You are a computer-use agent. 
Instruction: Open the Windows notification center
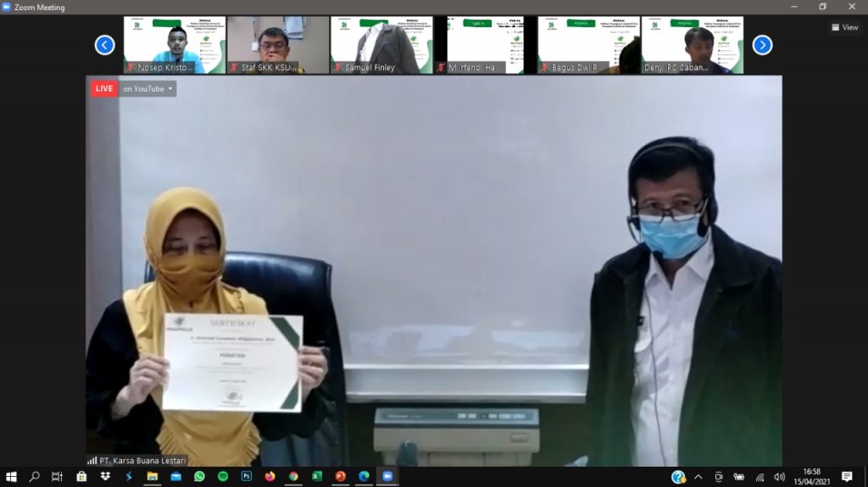[847, 477]
